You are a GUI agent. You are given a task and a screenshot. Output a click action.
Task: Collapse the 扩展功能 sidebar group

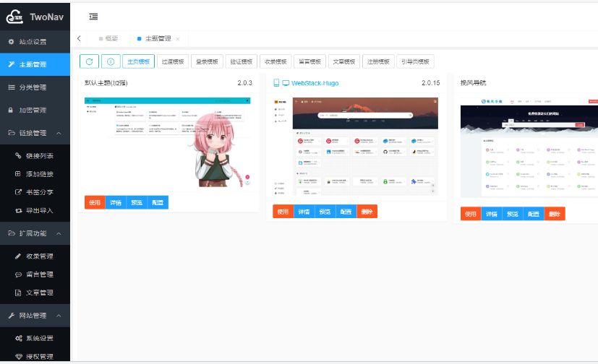point(35,233)
